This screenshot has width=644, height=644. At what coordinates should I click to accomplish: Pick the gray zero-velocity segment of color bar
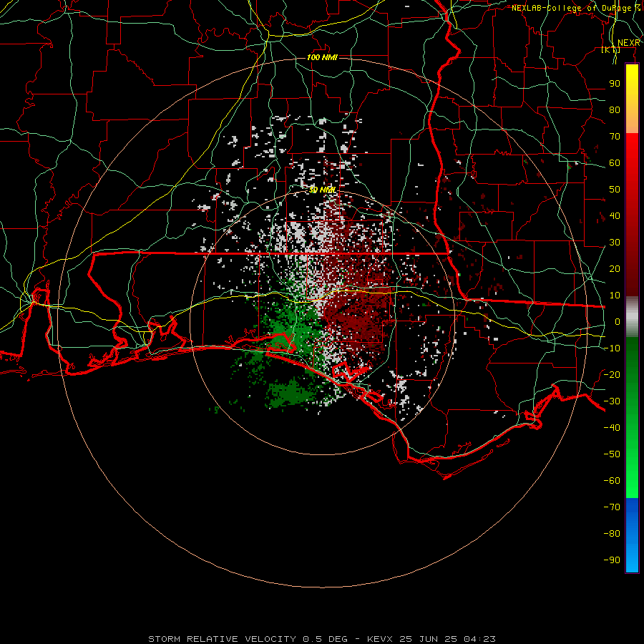(x=632, y=316)
